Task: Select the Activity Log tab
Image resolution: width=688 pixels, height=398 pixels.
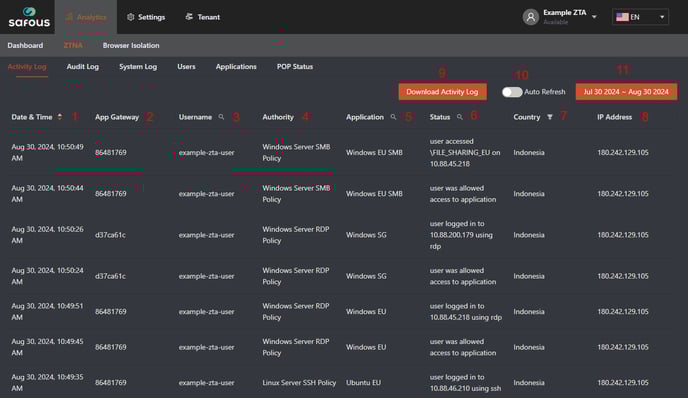Action: (x=27, y=67)
